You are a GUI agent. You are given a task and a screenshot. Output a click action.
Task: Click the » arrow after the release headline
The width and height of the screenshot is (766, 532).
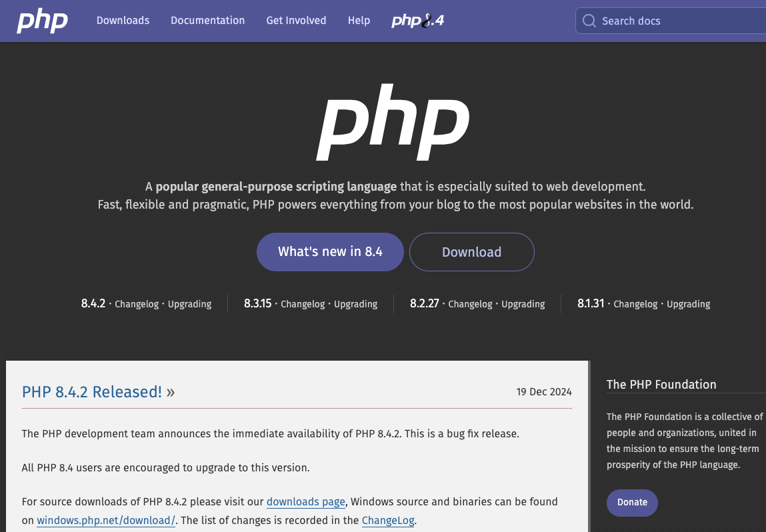click(170, 392)
